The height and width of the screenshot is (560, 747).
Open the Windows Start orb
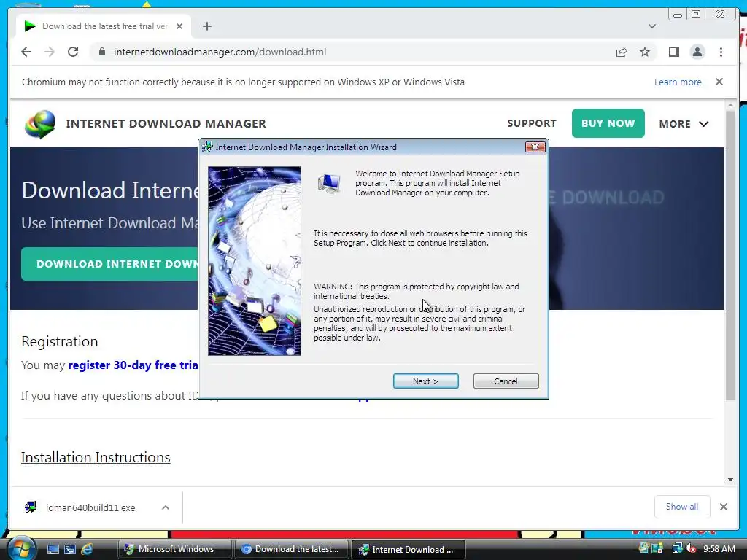[21, 548]
